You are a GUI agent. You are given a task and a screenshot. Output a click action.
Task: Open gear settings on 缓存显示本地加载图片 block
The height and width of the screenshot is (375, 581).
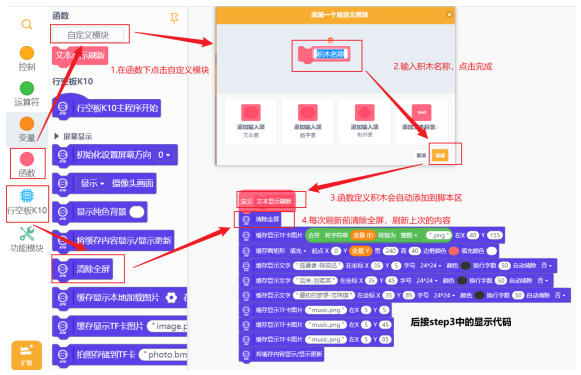tap(171, 298)
